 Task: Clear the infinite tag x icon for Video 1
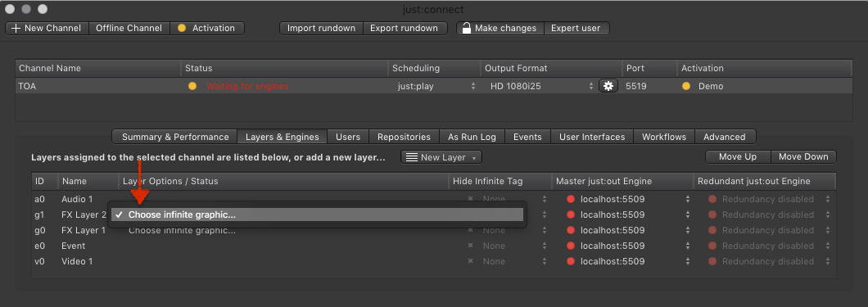pyautogui.click(x=470, y=261)
